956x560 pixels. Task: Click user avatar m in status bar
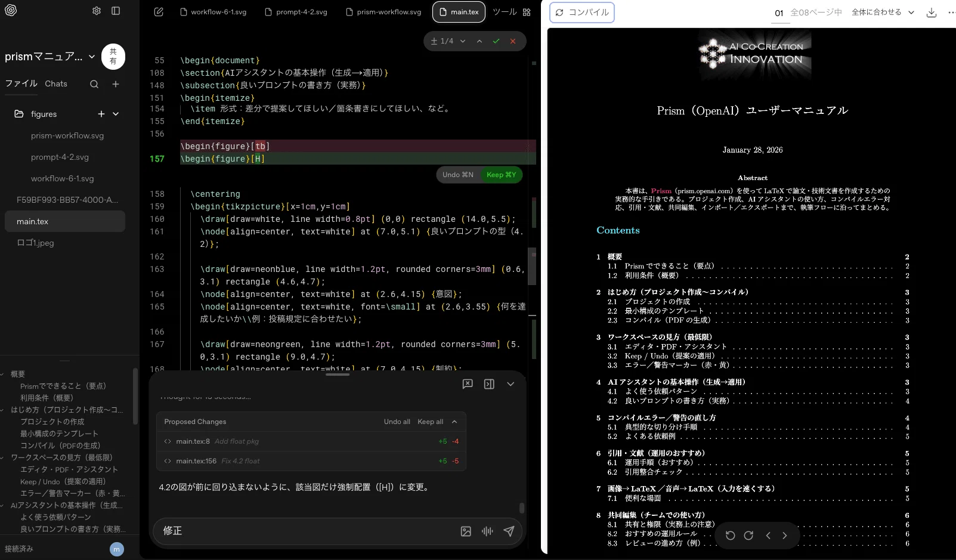pyautogui.click(x=117, y=549)
